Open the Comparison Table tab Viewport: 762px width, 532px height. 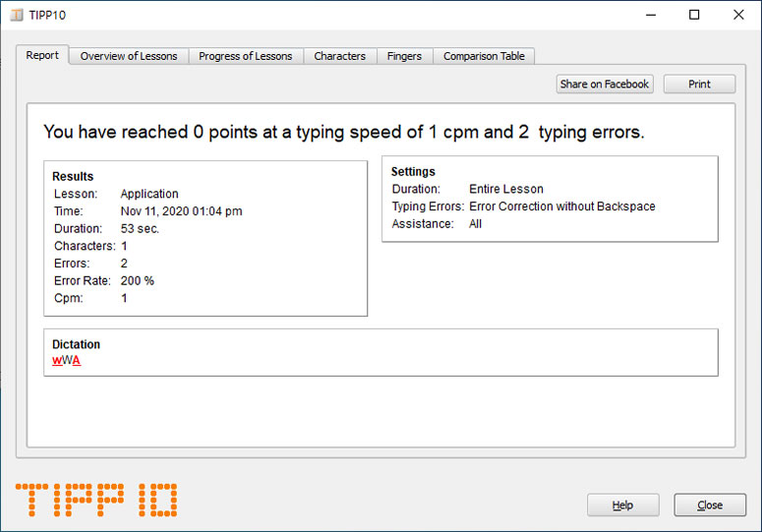point(484,56)
